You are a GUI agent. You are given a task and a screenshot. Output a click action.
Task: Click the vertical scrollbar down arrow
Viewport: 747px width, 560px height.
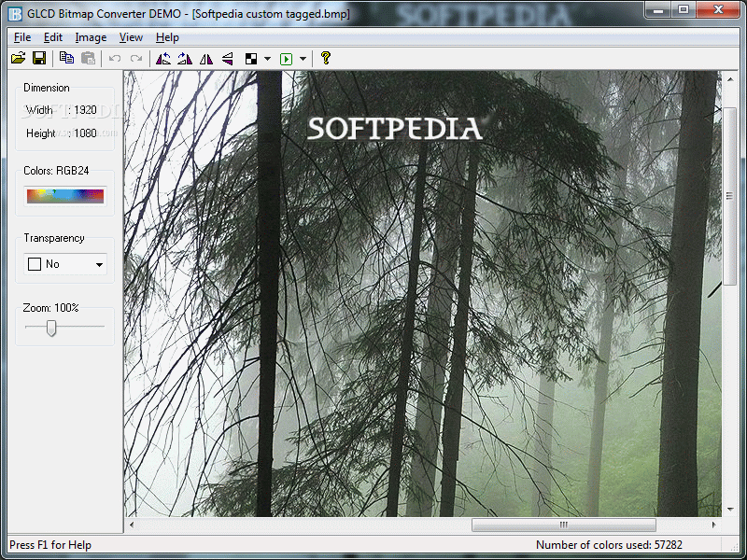(x=730, y=509)
